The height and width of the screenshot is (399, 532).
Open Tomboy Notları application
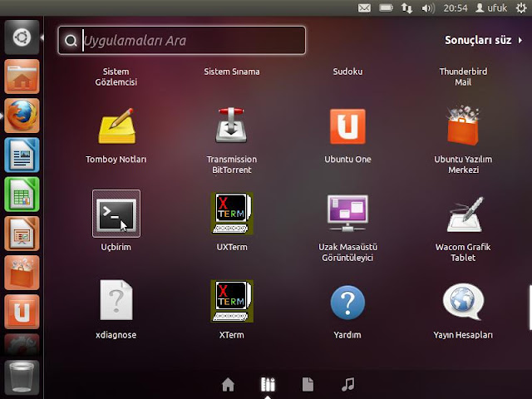(x=116, y=126)
